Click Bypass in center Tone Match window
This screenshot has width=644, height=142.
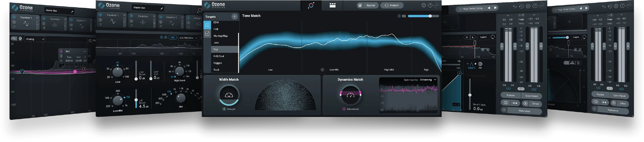click(371, 5)
